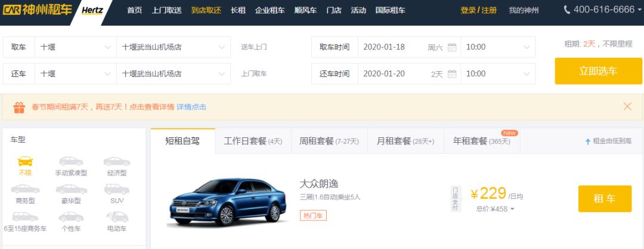Switch to 月租套餐 (28天+) tab
Screen dimensions: 644x249
pos(405,141)
